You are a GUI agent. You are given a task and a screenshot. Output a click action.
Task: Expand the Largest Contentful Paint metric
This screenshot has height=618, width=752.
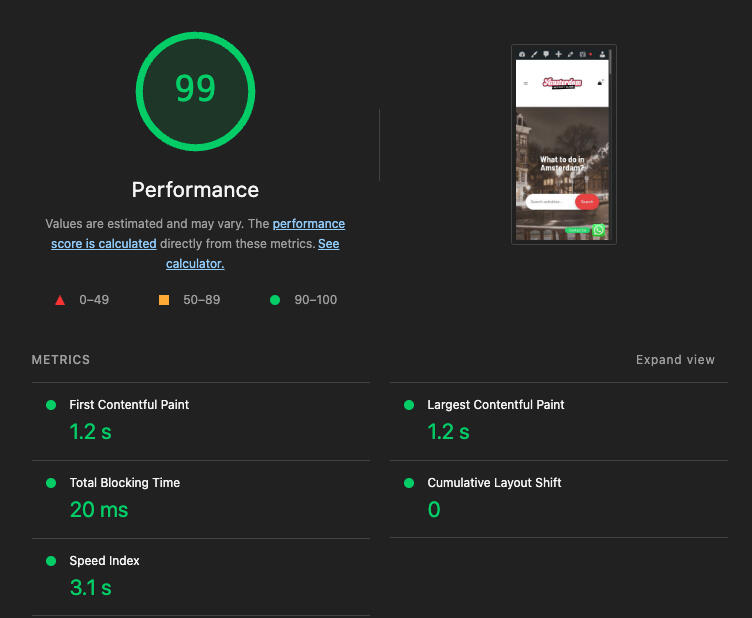pos(495,405)
